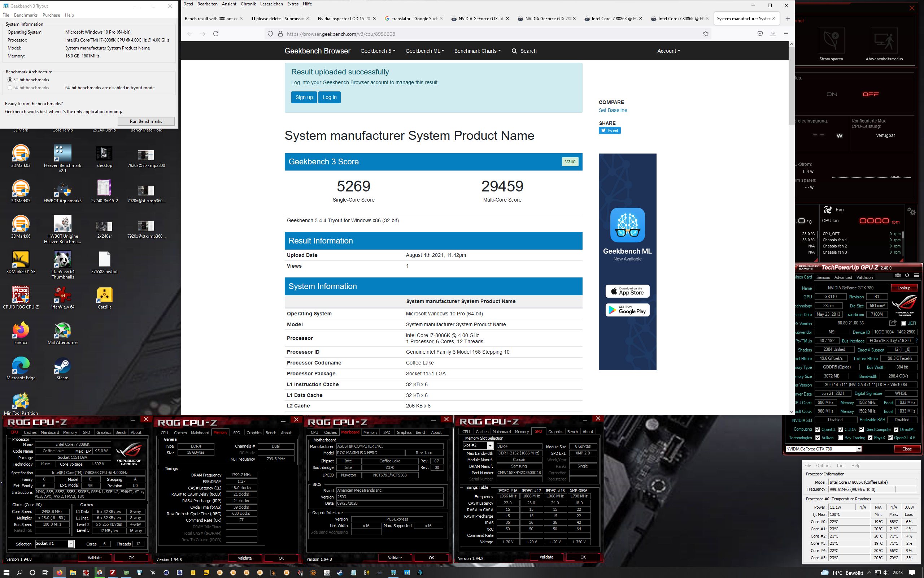Open IrfanView 64 Thumbnails shortcut

tap(62, 265)
